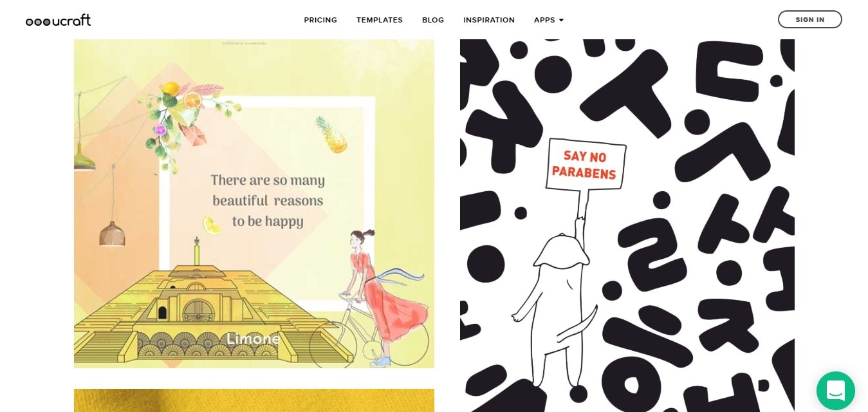Open the live chat widget icon
The width and height of the screenshot is (868, 412).
tap(835, 390)
